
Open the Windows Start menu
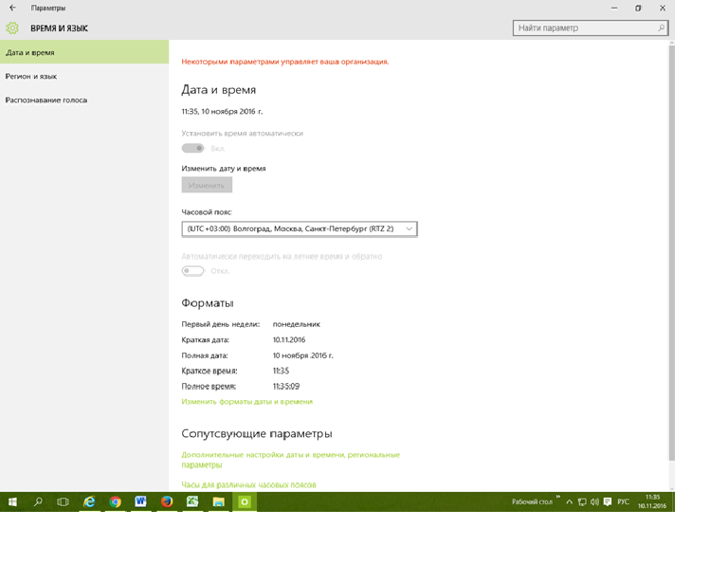[x=13, y=501]
